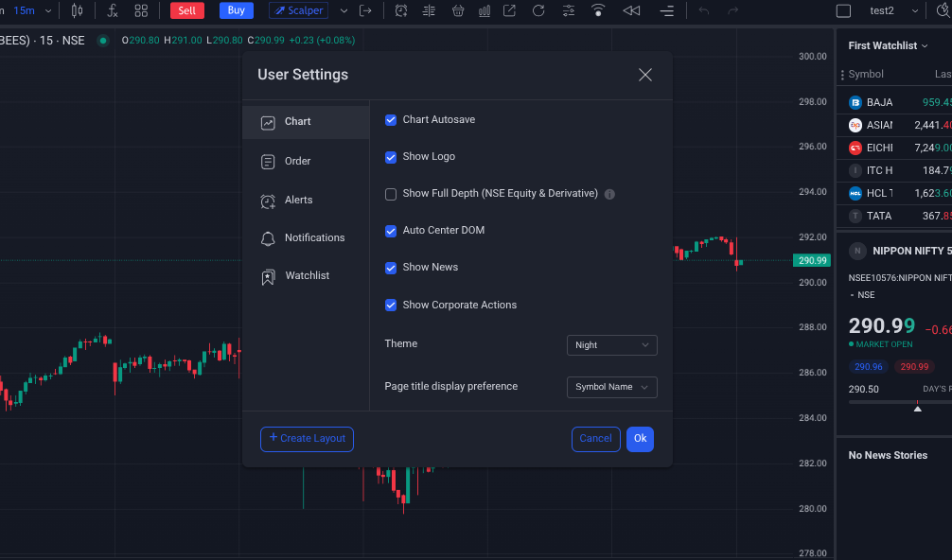952x560 pixels.
Task: Click the info icon beside Show Full Depth
Action: 609,194
